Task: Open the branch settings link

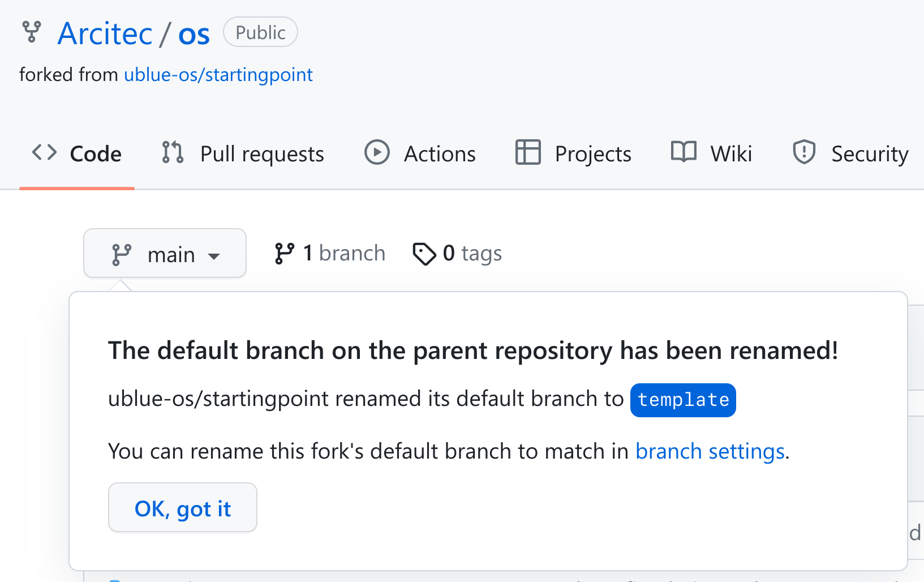Action: 710,451
